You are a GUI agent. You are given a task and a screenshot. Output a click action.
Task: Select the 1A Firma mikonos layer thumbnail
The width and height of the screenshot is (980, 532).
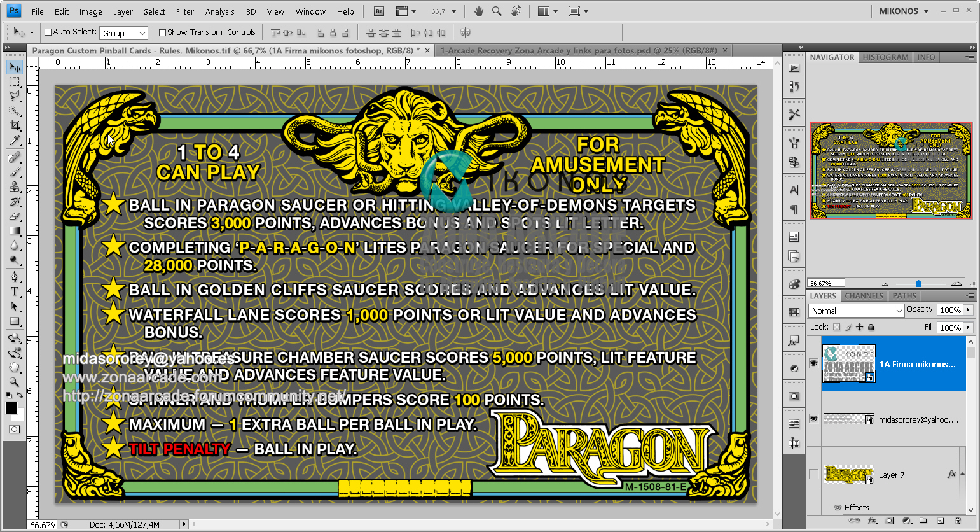coord(849,365)
